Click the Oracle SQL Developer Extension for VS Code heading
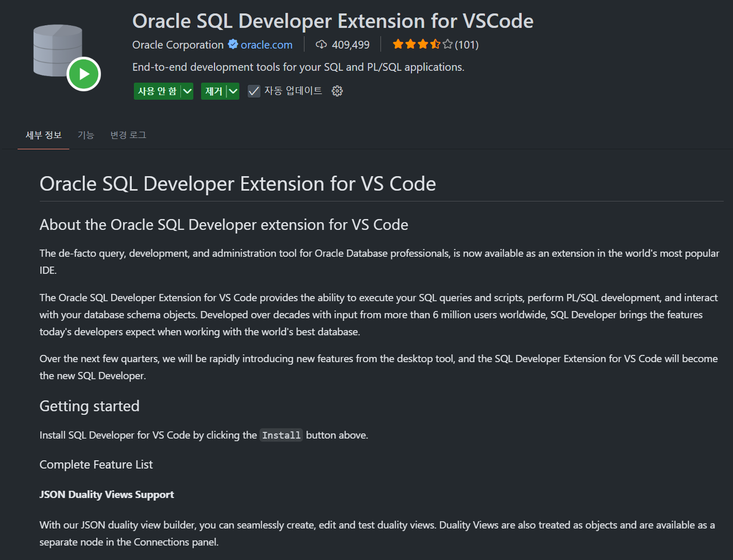The image size is (733, 560). 238,184
